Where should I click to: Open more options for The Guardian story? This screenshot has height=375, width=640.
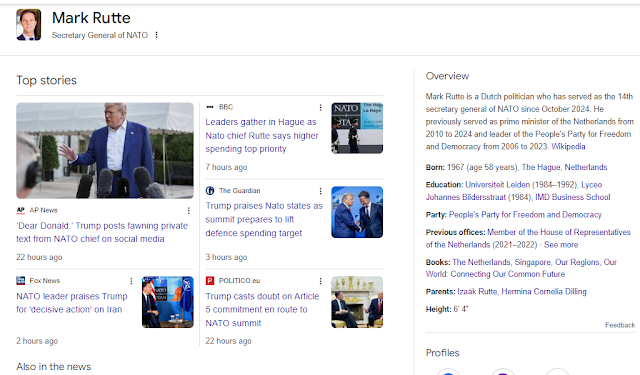tap(320, 191)
